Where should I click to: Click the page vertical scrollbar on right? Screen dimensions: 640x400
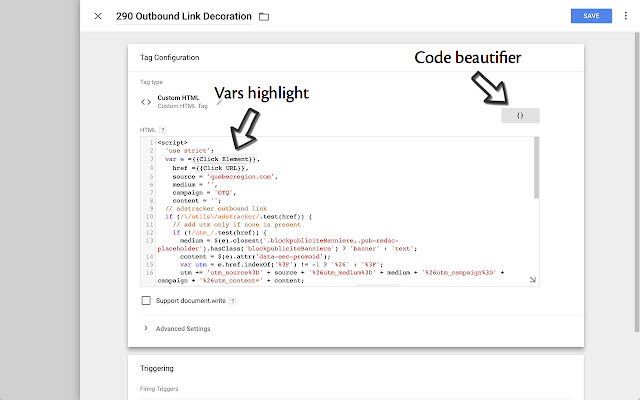pos(637,182)
